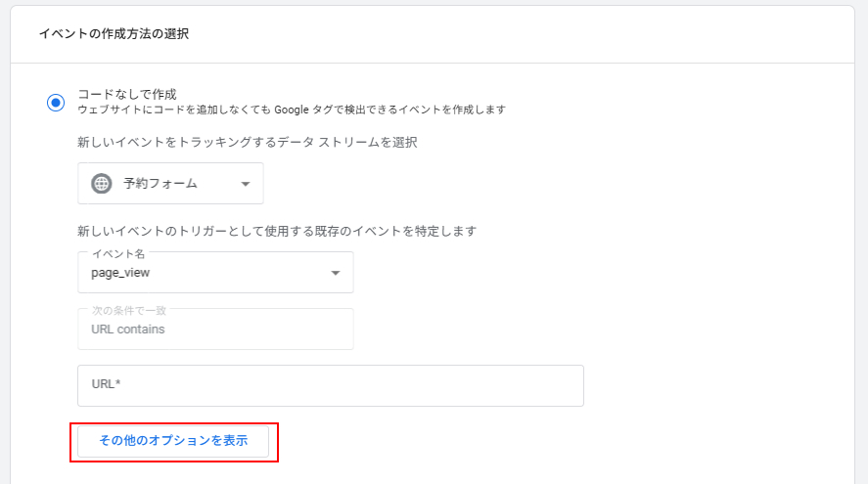Click the arrow in the イベント名 field
The height and width of the screenshot is (484, 868).
(336, 273)
